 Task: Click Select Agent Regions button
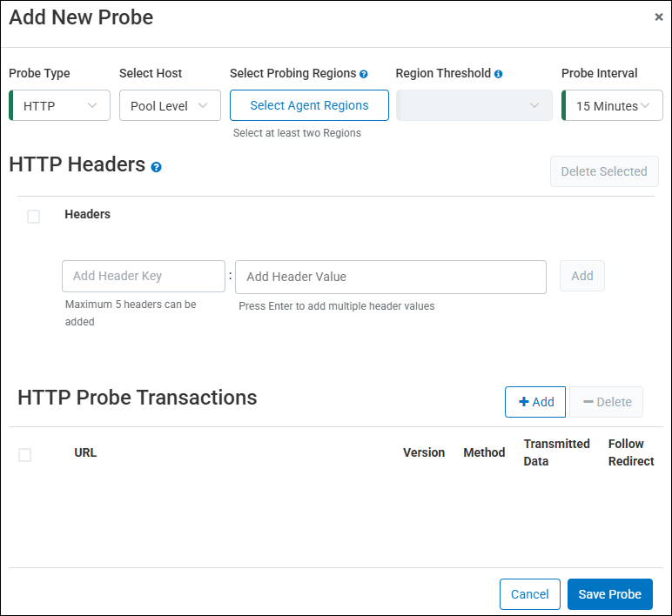coord(309,105)
